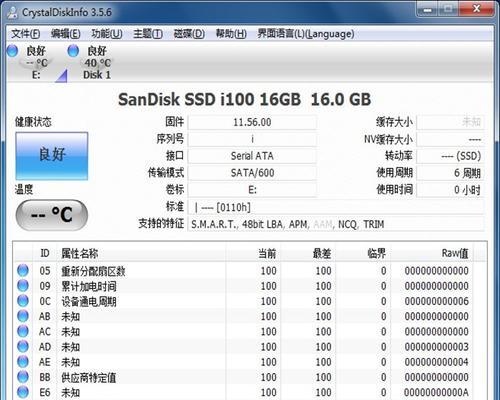Click the 最差 column header
500x400 pixels.
(x=308, y=253)
